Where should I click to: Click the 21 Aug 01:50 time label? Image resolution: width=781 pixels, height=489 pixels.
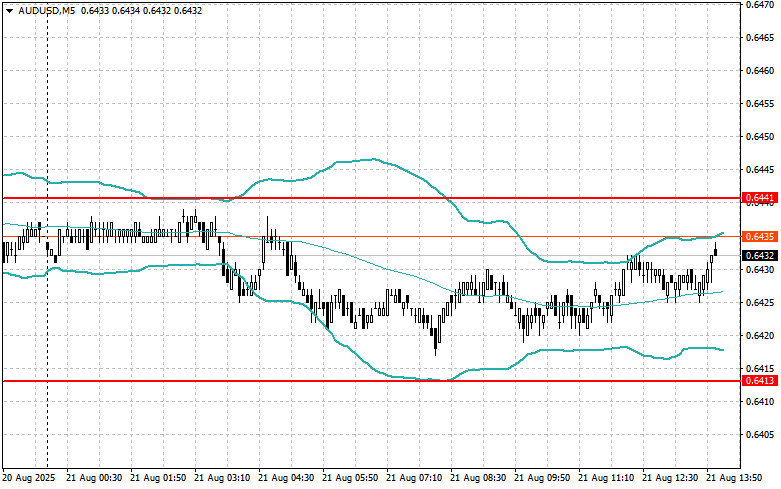pyautogui.click(x=158, y=478)
